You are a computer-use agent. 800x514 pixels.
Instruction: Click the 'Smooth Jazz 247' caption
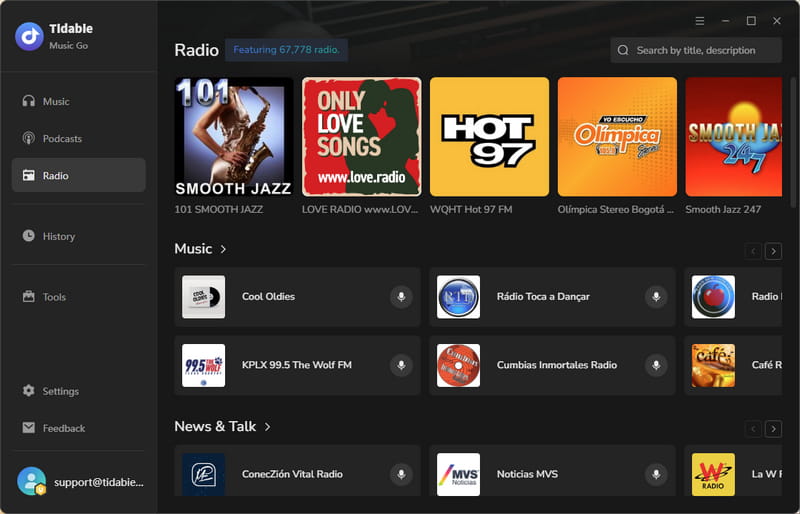click(723, 209)
